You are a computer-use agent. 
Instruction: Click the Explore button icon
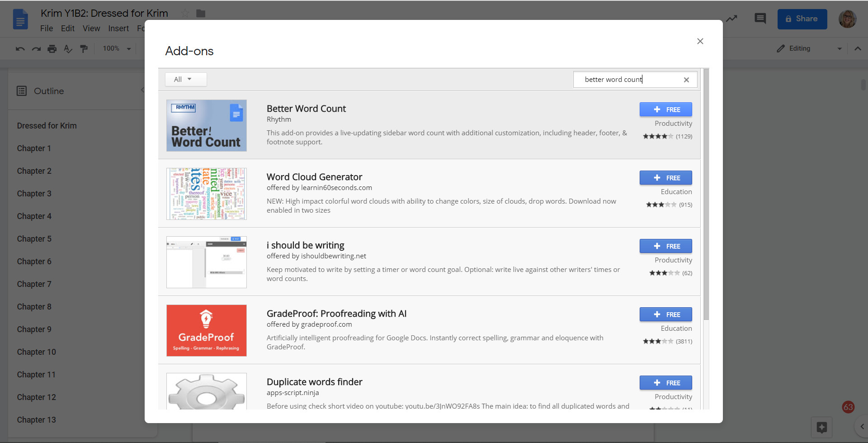(821, 427)
